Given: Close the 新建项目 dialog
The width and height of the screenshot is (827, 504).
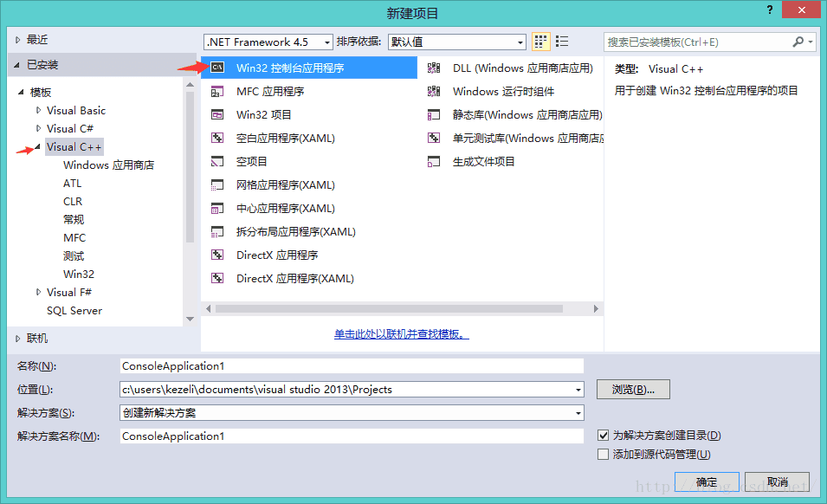Looking at the screenshot, I should (x=801, y=10).
